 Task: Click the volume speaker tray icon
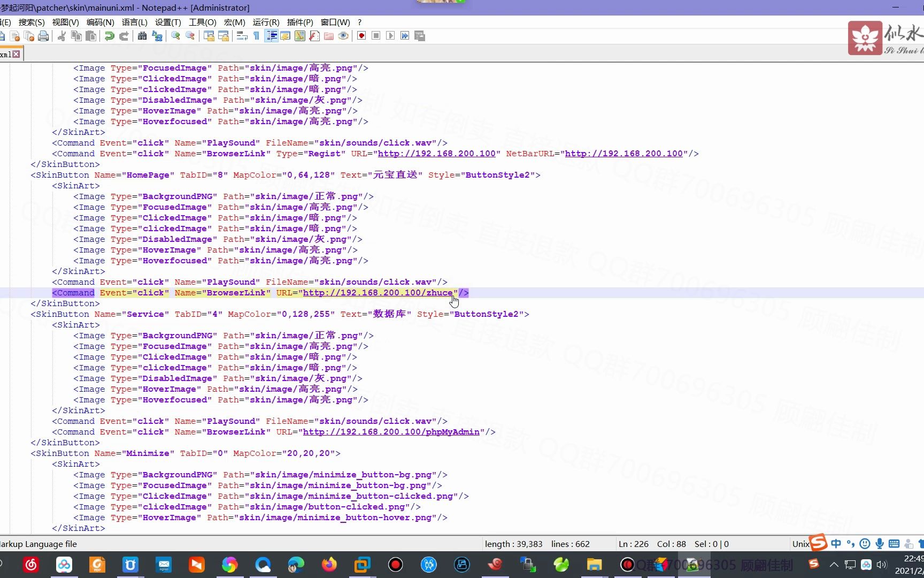click(882, 565)
